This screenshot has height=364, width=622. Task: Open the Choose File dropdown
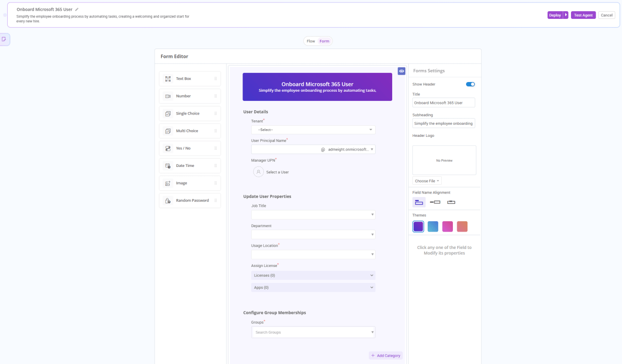coord(427,181)
